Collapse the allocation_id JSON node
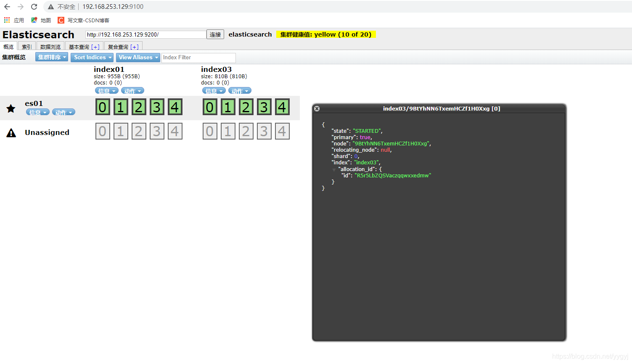632x364 pixels. [x=334, y=170]
